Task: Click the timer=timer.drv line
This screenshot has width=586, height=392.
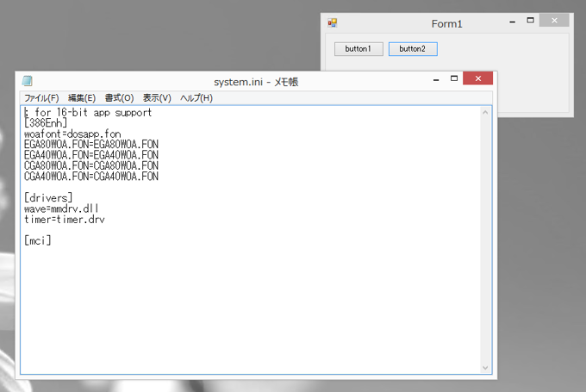Action: [65, 220]
